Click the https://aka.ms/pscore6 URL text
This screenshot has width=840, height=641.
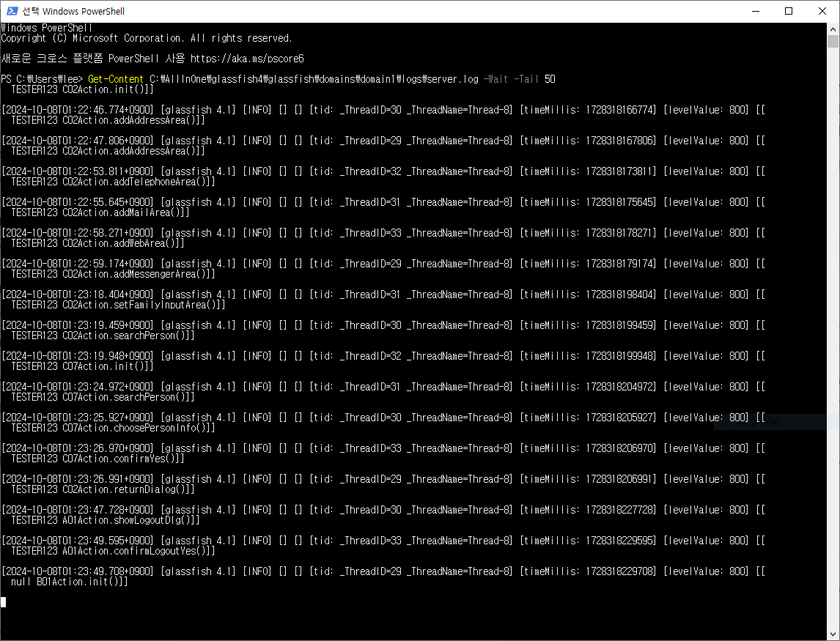click(x=248, y=59)
